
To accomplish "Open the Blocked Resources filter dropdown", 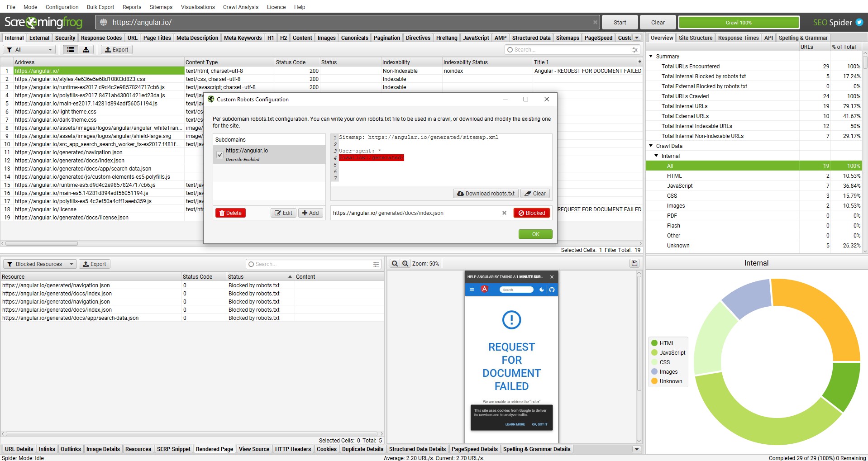I will (40, 264).
